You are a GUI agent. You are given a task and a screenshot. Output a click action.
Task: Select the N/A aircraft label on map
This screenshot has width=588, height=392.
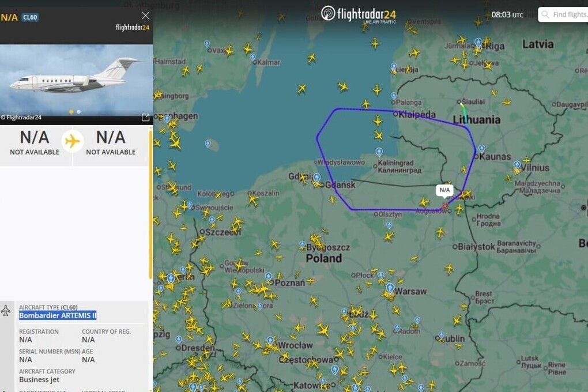click(x=444, y=190)
